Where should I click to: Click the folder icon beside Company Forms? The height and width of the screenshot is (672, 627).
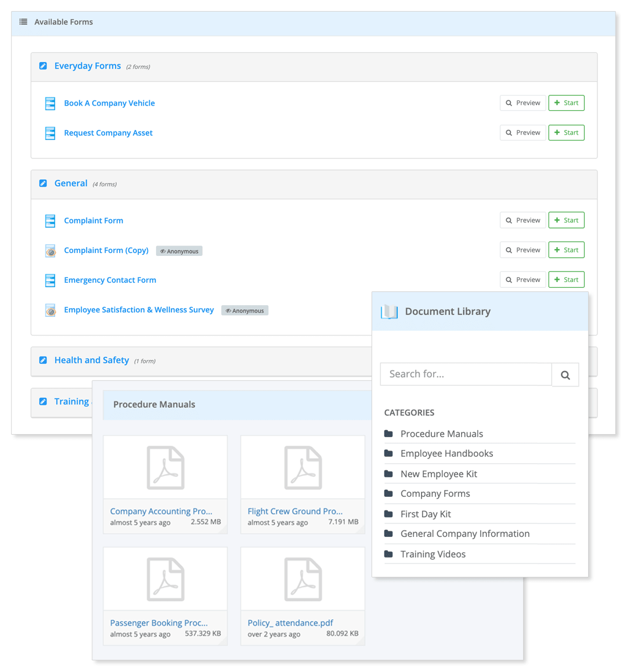point(388,493)
